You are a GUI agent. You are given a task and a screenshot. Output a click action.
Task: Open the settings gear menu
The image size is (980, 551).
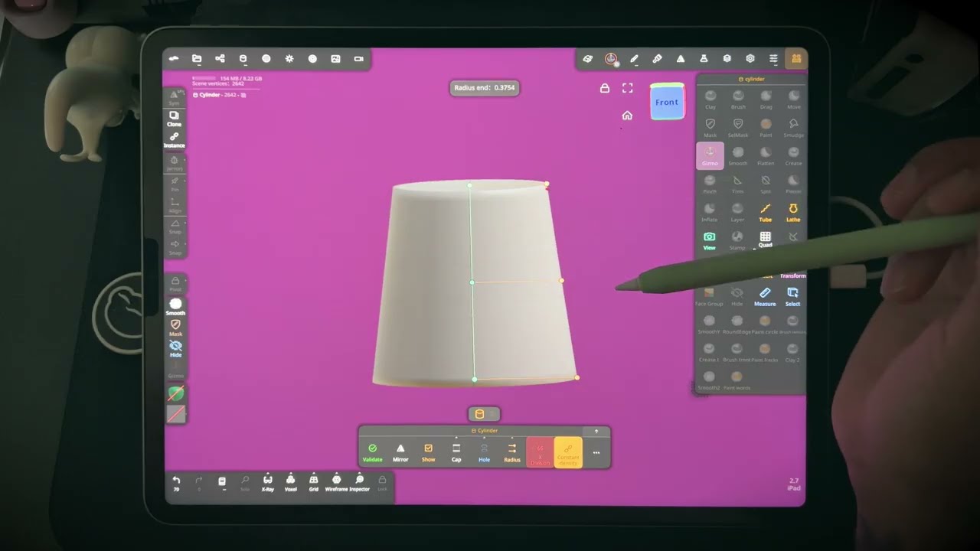pos(750,59)
